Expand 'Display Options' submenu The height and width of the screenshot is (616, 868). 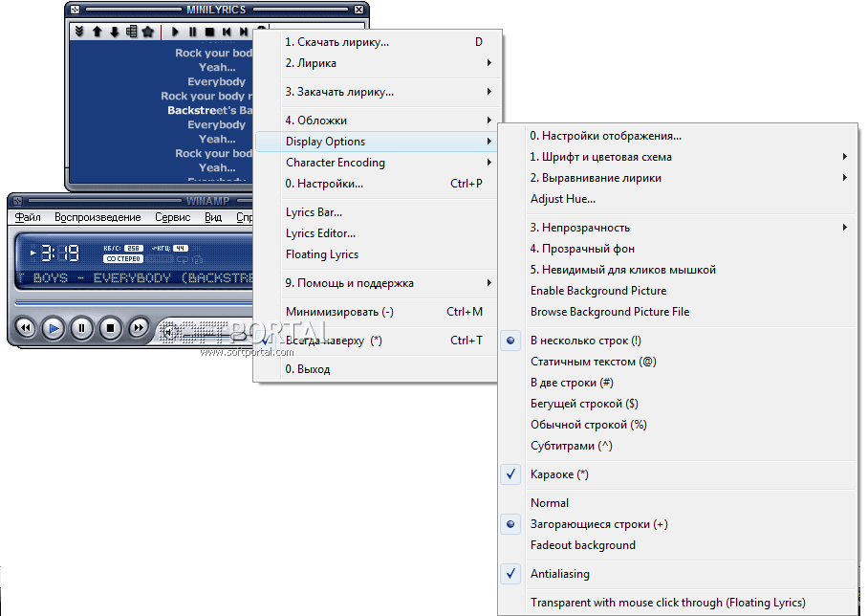point(377,142)
